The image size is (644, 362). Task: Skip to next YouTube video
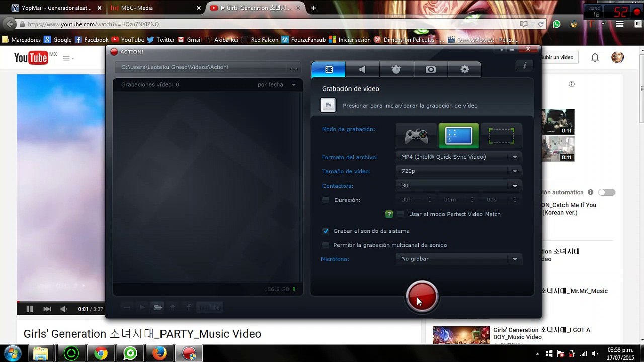(47, 309)
